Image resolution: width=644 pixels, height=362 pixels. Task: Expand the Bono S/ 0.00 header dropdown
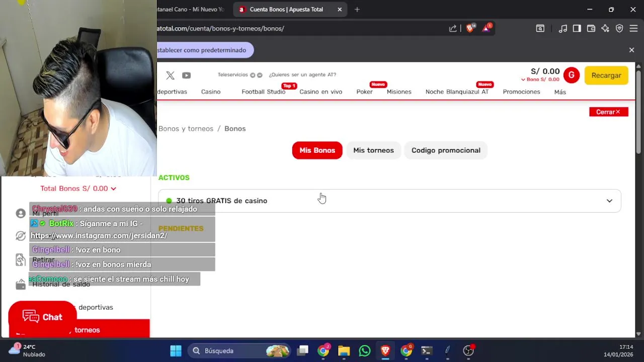click(x=540, y=79)
